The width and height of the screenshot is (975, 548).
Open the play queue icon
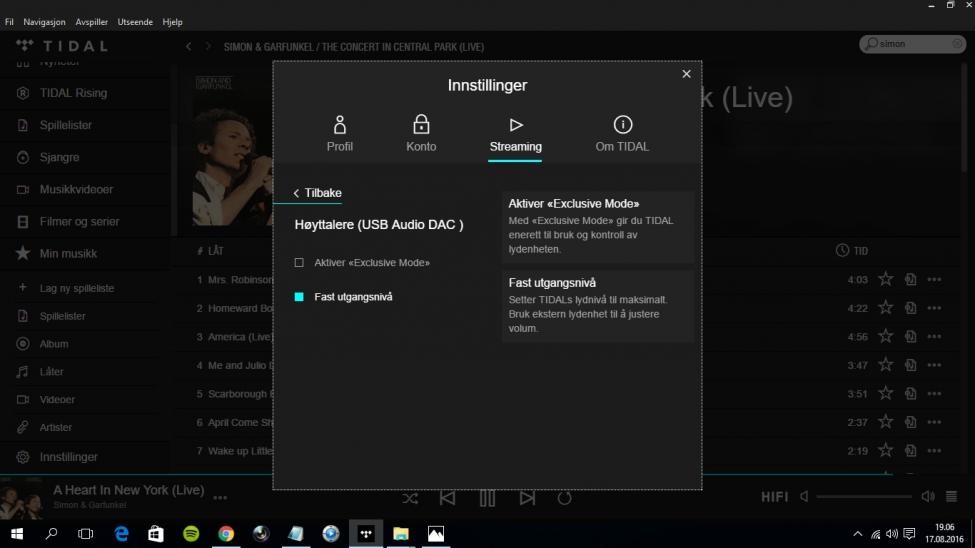coord(953,496)
